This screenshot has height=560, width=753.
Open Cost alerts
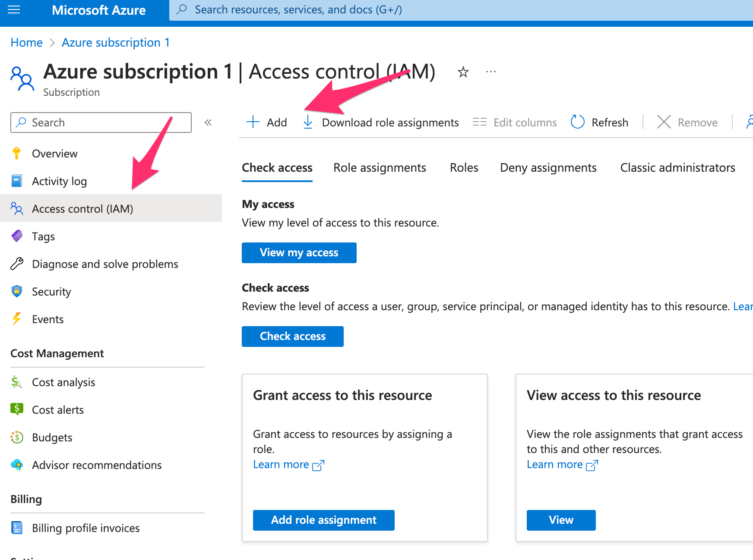[111, 409]
